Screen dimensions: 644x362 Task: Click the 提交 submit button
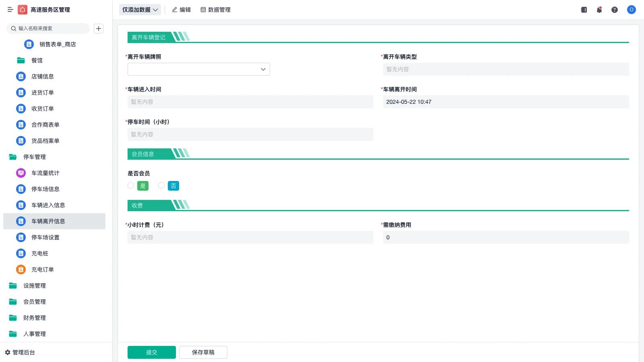tap(151, 352)
